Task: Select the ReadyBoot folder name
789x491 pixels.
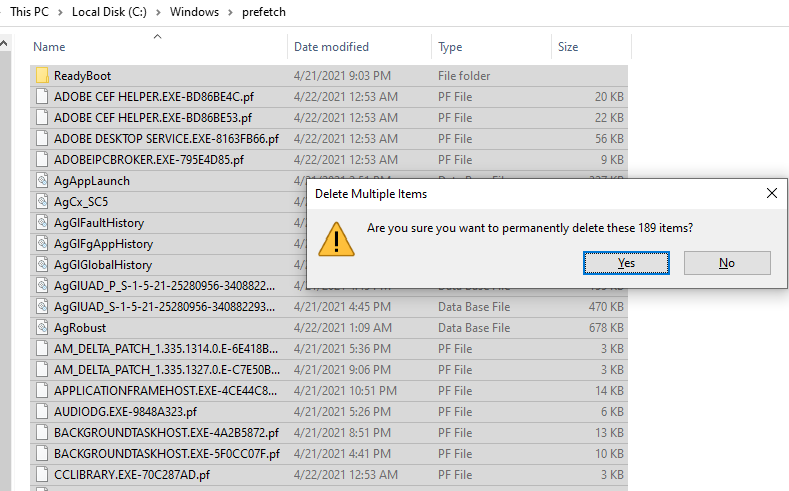Action: pos(83,76)
